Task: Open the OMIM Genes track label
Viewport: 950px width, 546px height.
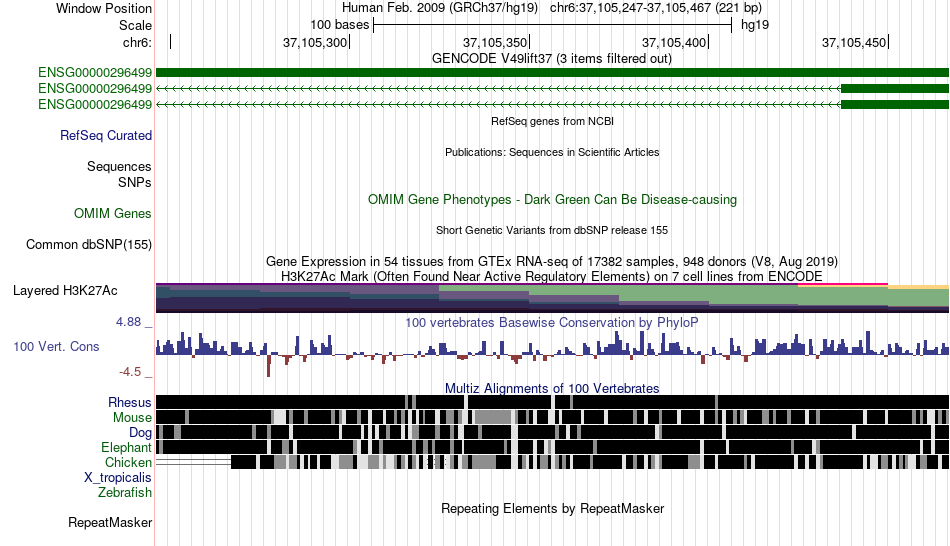Action: [112, 213]
